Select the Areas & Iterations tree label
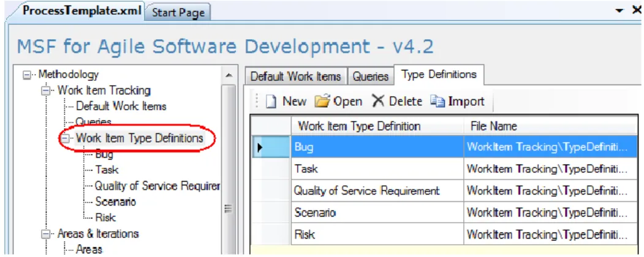This screenshot has width=644, height=257. pyautogui.click(x=98, y=234)
